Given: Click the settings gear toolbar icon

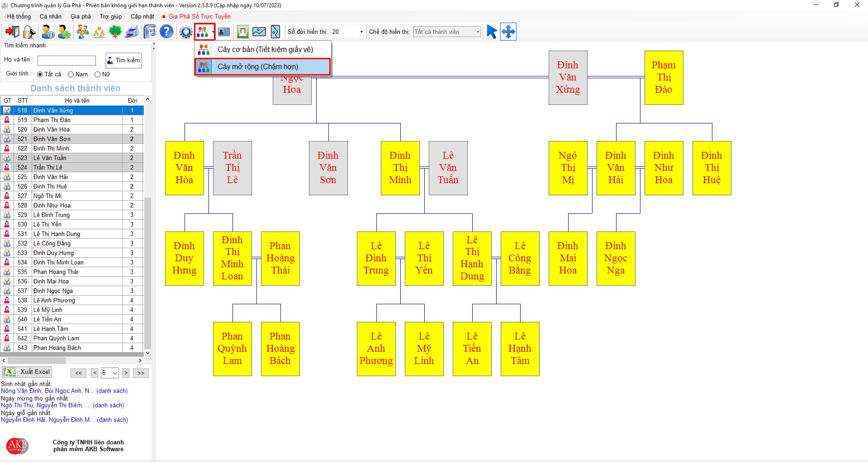Looking at the screenshot, I should pyautogui.click(x=186, y=32).
